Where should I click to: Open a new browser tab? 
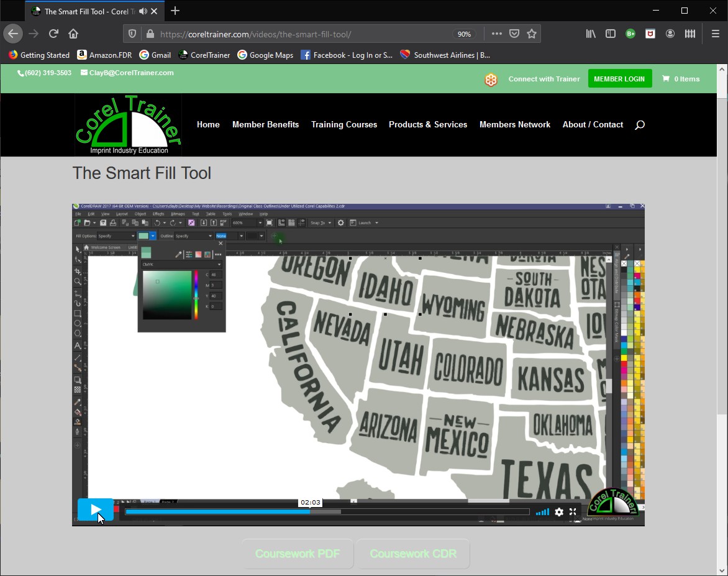click(175, 11)
